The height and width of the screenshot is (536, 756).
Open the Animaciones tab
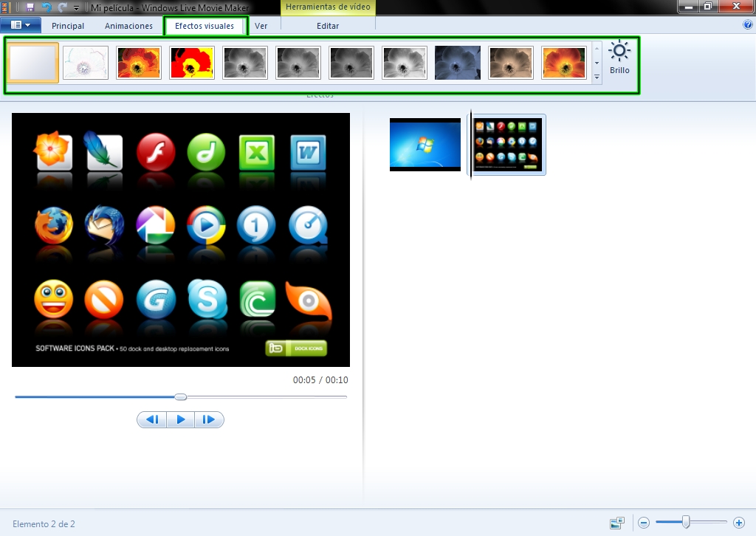(128, 26)
